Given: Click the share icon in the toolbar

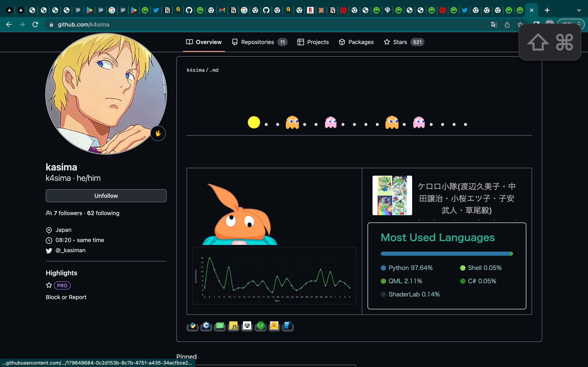Looking at the screenshot, I should (507, 24).
